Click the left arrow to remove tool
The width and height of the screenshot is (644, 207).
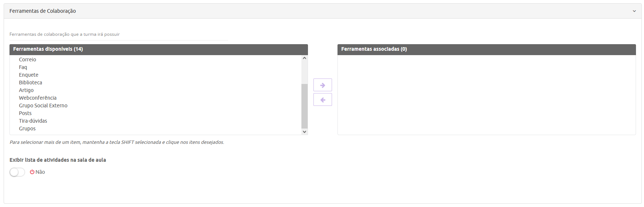(x=323, y=100)
